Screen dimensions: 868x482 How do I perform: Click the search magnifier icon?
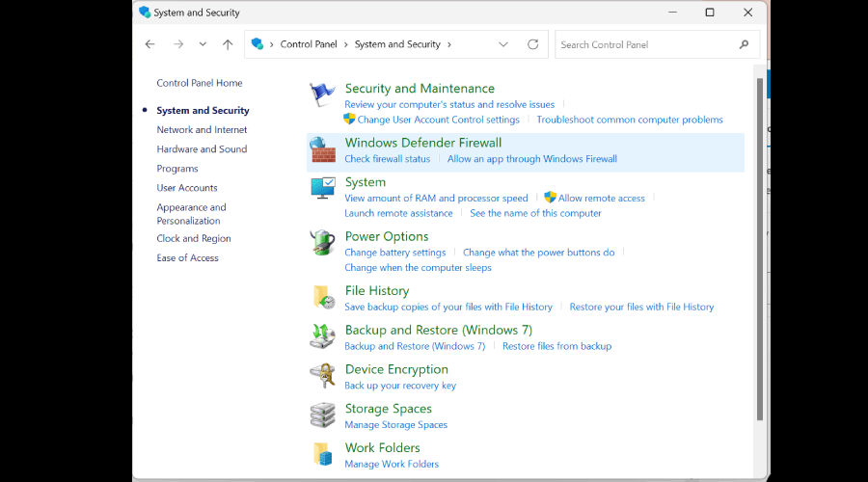point(744,44)
